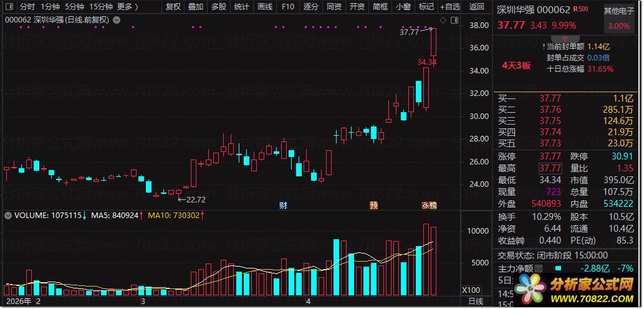Click the 市值 value 395.0亿
This screenshot has width=644, height=309.
pos(619,180)
